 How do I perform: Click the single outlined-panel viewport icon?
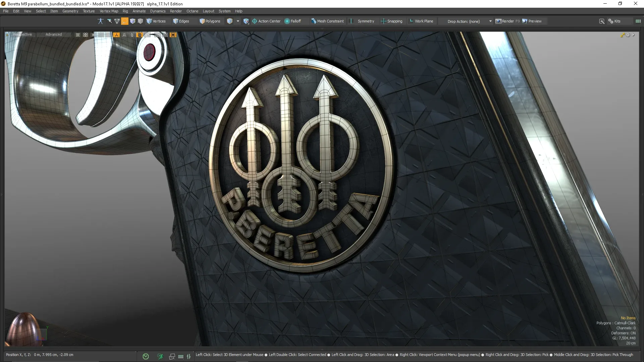[132, 35]
